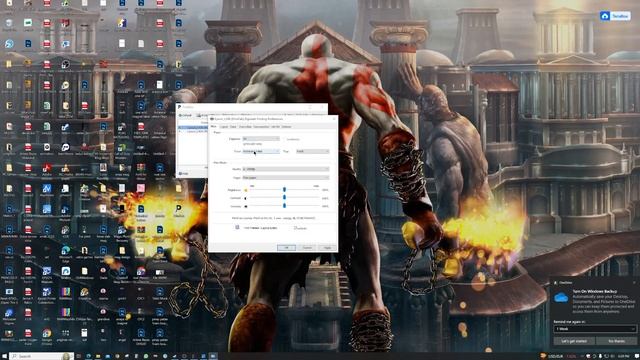
Task: Click the microphone icon in system tray
Action: coord(600,356)
